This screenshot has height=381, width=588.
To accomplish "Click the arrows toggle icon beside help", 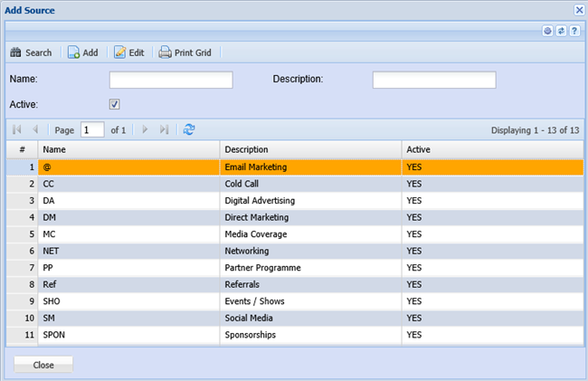I will (561, 31).
